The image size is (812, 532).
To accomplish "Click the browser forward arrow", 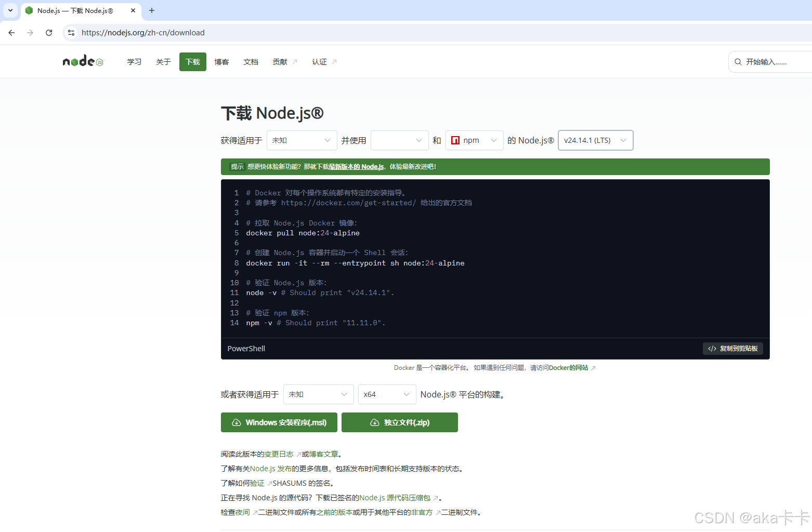I will point(30,33).
